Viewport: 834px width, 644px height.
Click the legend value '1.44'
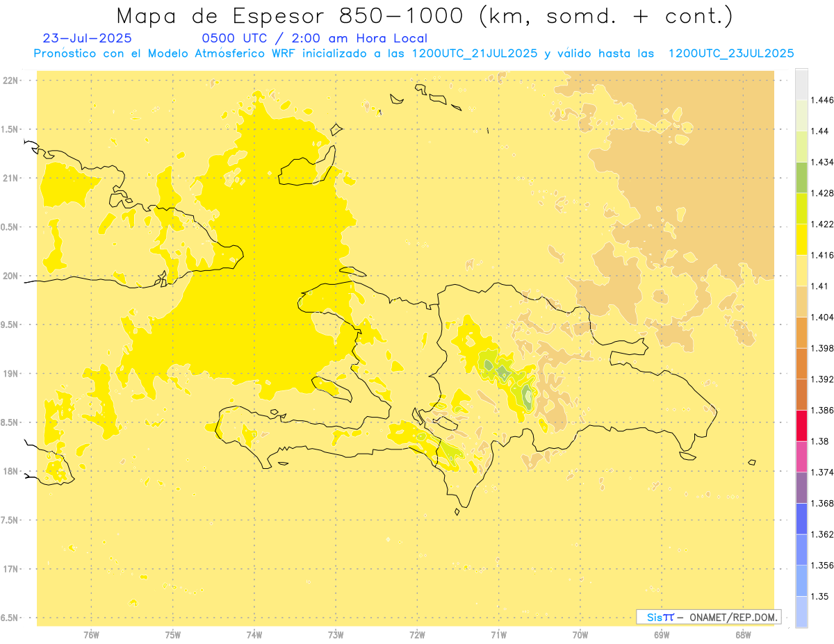[x=820, y=131]
